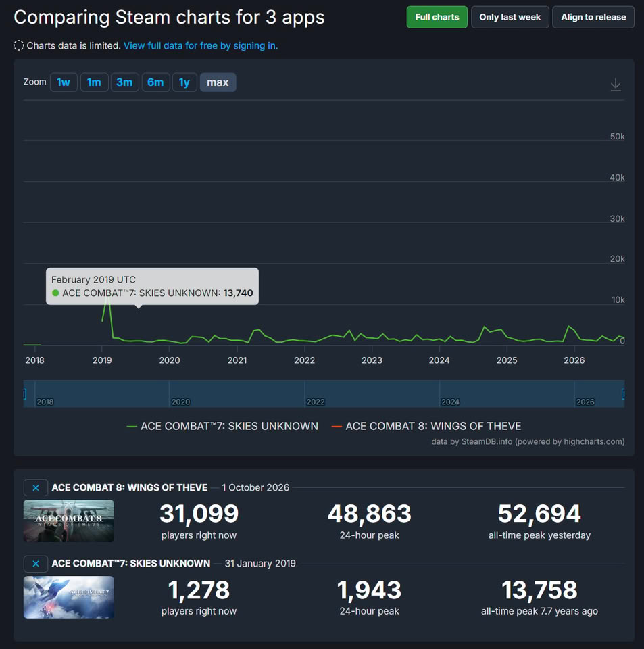The width and height of the screenshot is (644, 649).
Task: Click the February 2019 UTC tooltip header
Action: (93, 279)
